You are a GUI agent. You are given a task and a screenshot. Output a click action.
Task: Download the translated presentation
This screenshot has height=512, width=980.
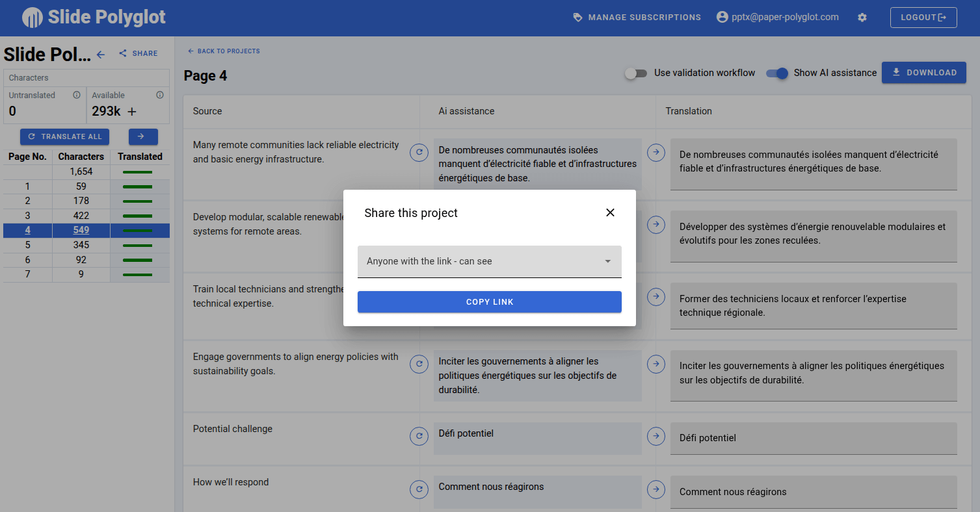tap(923, 73)
